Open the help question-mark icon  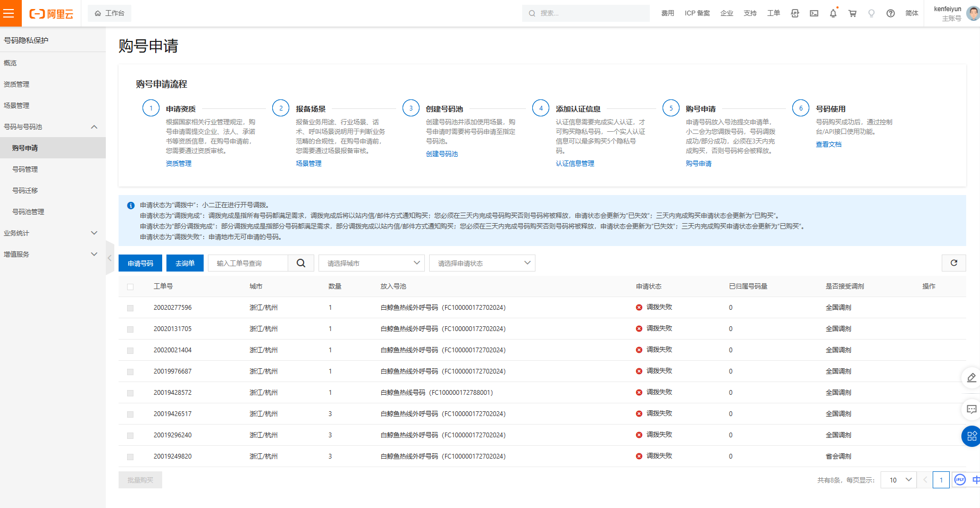coord(891,13)
